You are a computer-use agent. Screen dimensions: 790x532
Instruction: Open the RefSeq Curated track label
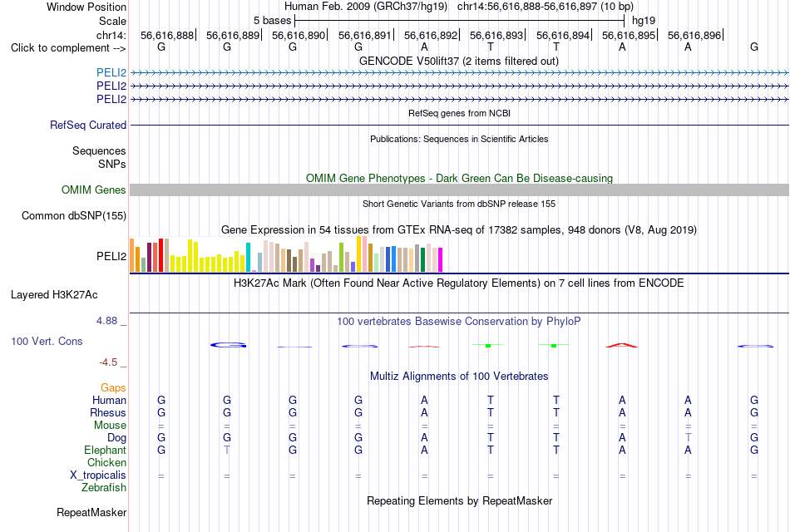click(88, 125)
